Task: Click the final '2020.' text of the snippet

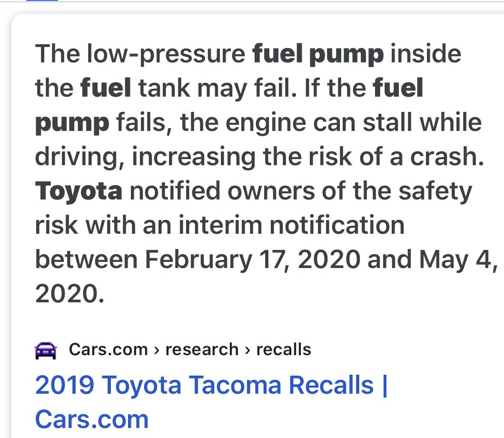Action: (70, 294)
